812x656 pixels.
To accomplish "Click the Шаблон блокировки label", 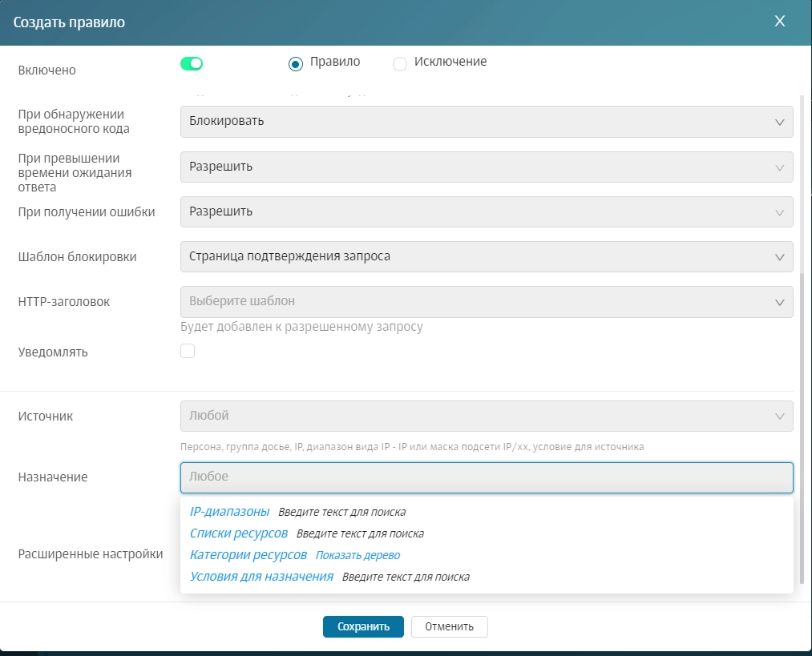I will click(x=77, y=257).
